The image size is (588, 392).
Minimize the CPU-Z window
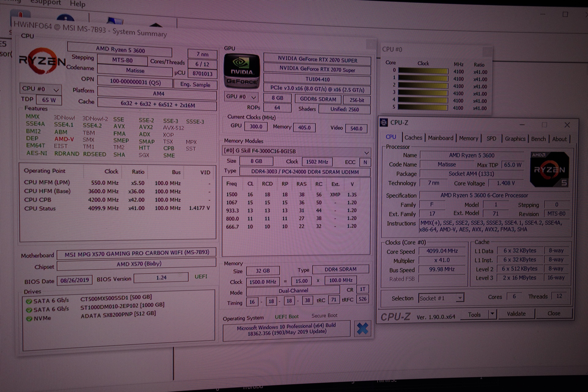522,124
